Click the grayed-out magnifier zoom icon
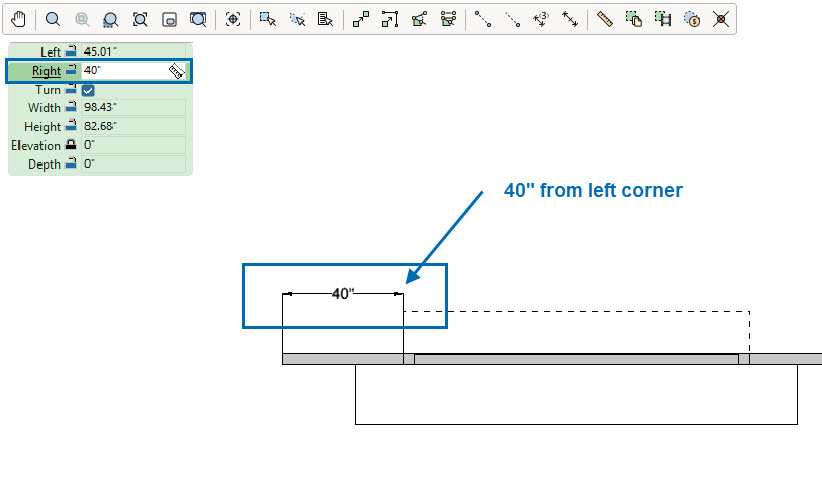Viewport: 822px width, 478px height. click(x=82, y=19)
